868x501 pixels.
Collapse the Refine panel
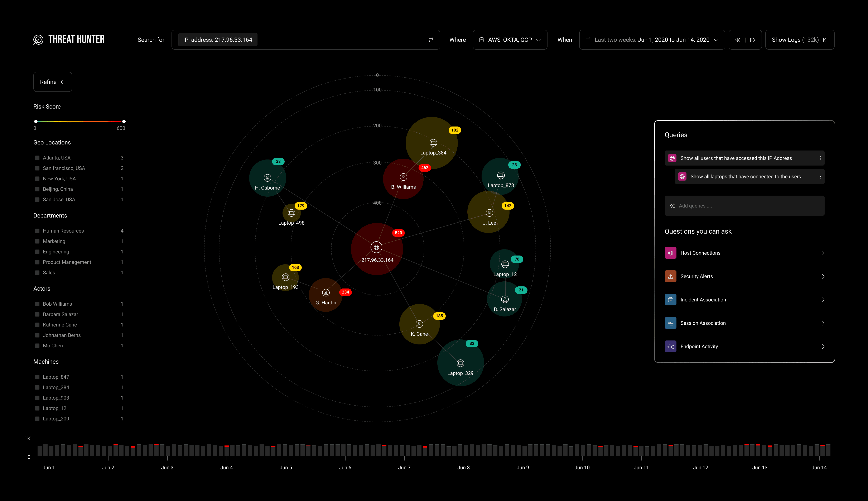point(53,82)
